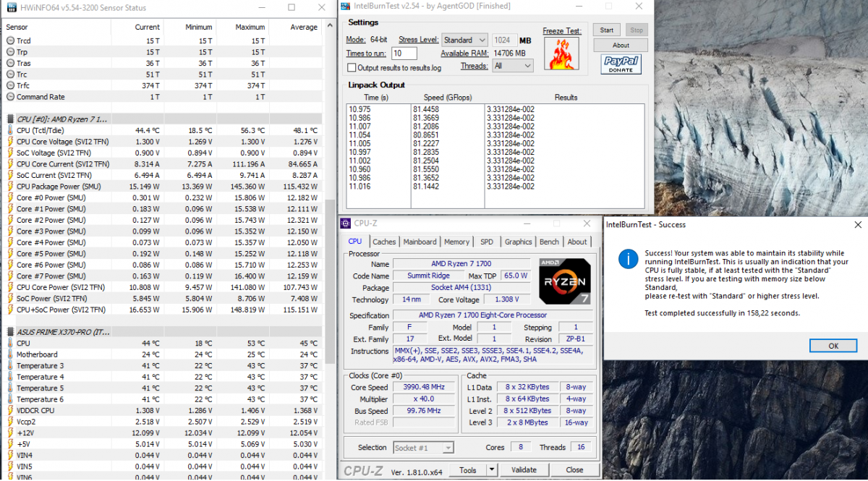Click the PayPal Donate logo button

(621, 64)
